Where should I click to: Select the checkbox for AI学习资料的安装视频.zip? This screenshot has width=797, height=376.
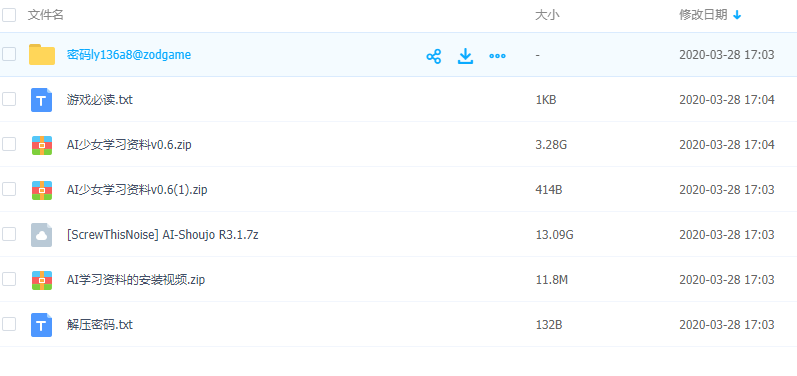(x=9, y=279)
